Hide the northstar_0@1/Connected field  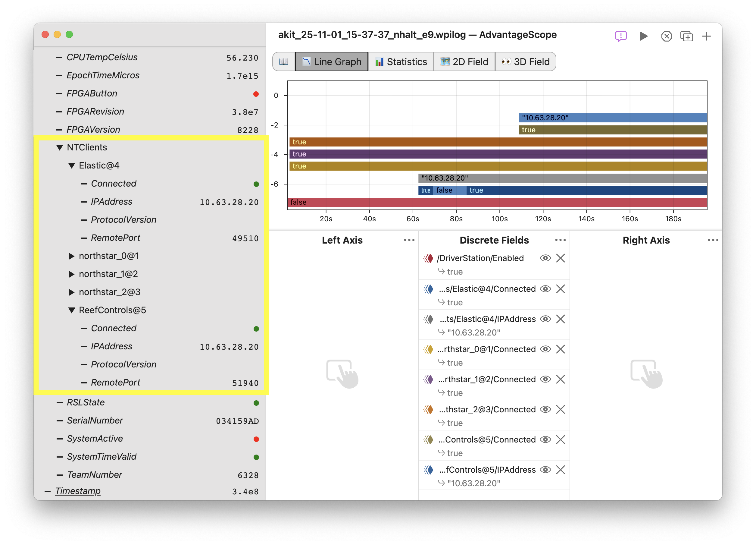(545, 349)
